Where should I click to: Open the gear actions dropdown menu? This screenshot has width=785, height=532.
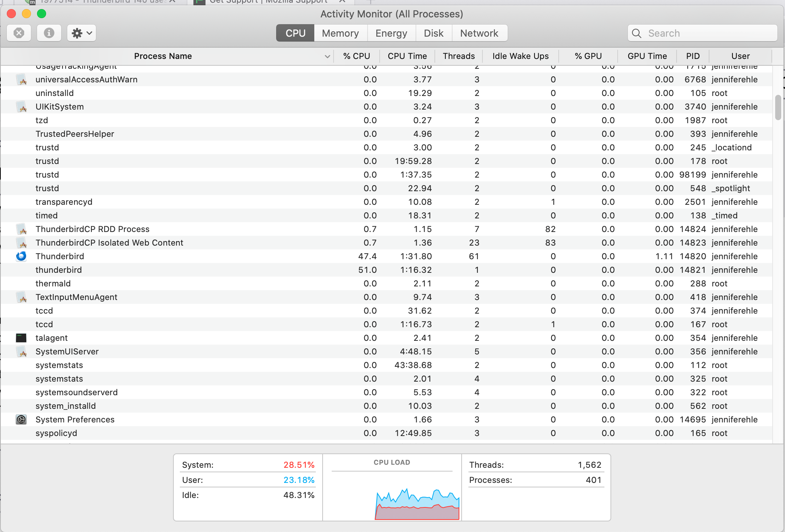(82, 33)
